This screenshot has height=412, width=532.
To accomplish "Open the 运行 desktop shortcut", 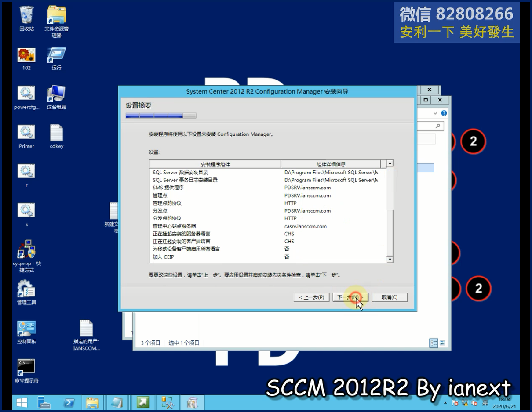I will 56,59.
